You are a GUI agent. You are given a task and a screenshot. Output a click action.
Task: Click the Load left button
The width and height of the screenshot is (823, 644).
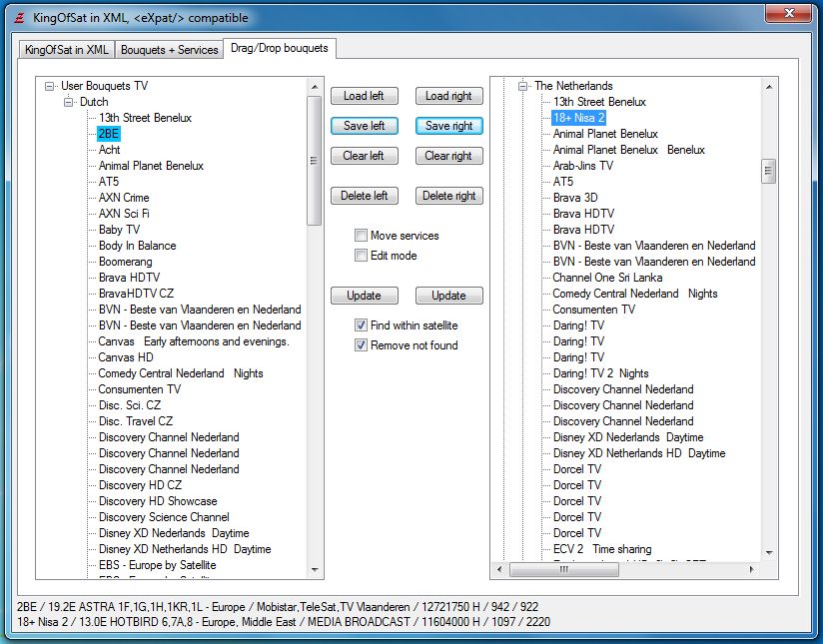point(365,96)
